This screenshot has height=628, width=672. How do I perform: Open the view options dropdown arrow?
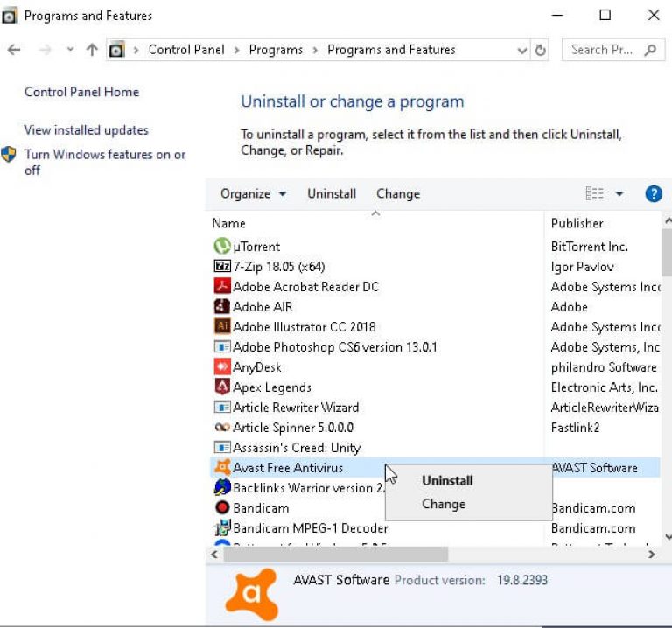(619, 194)
